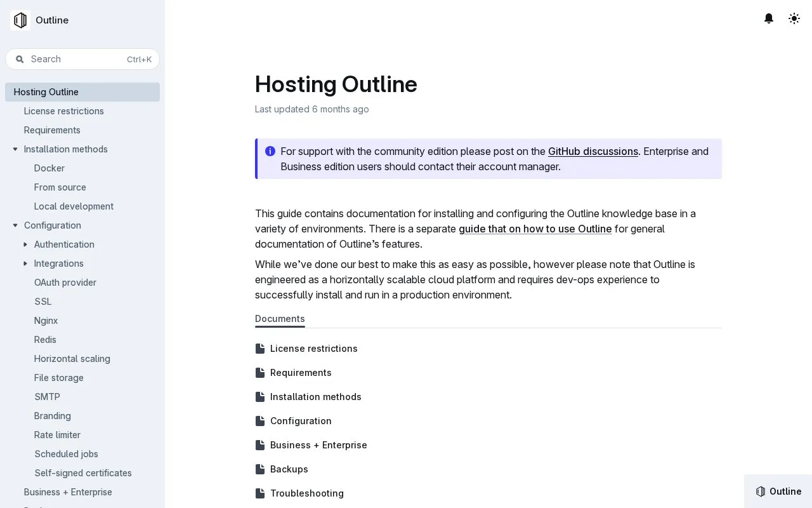The image size is (812, 508).
Task: Click document icon beside Troubleshooting
Action: point(260,493)
